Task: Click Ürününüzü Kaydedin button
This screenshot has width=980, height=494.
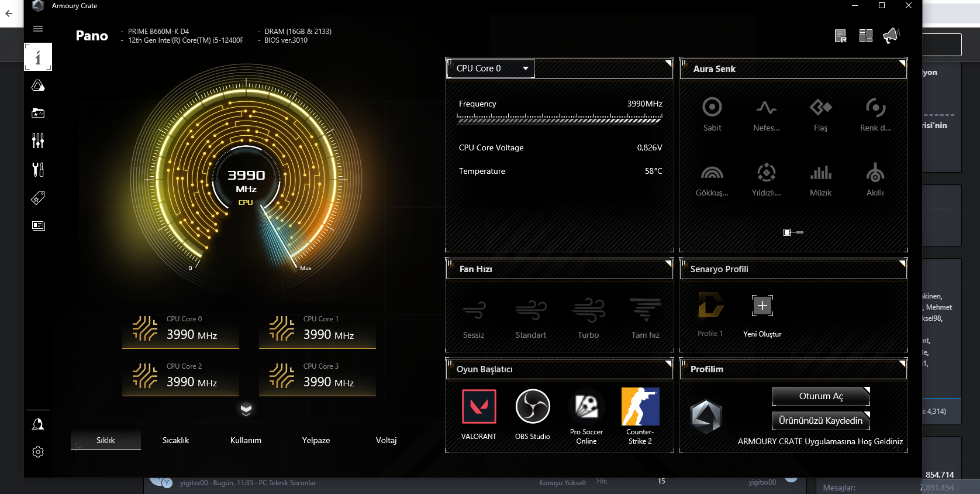Action: [821, 421]
